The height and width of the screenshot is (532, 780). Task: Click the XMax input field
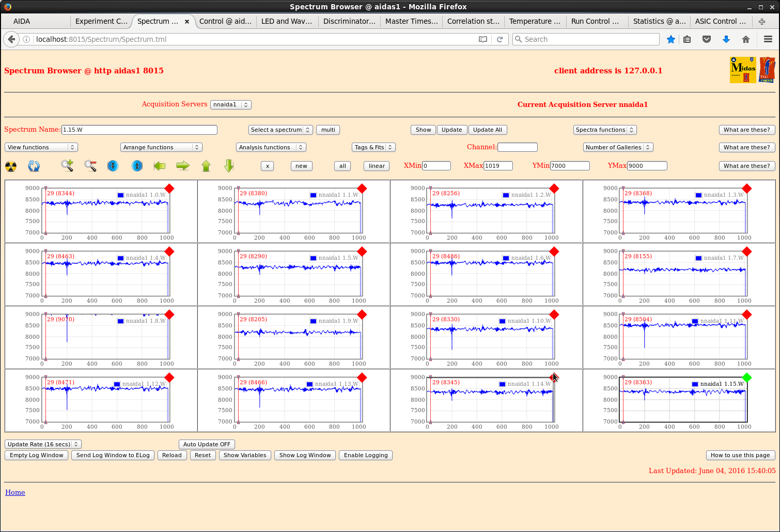(498, 166)
